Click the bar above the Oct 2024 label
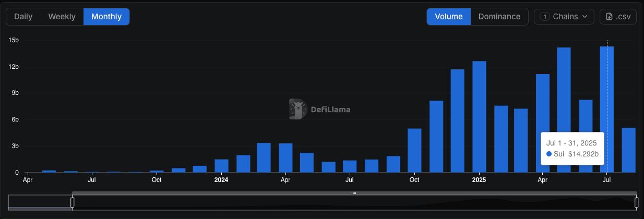The height and width of the screenshot is (219, 644). tap(414, 150)
